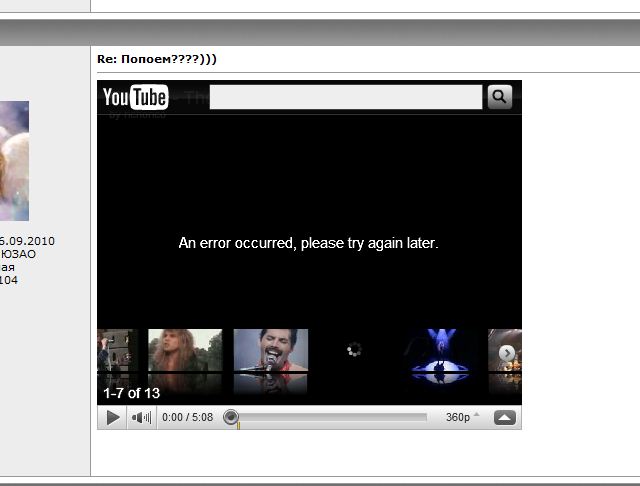Click the "An error occurred" message area
The image size is (640, 486).
(x=308, y=243)
